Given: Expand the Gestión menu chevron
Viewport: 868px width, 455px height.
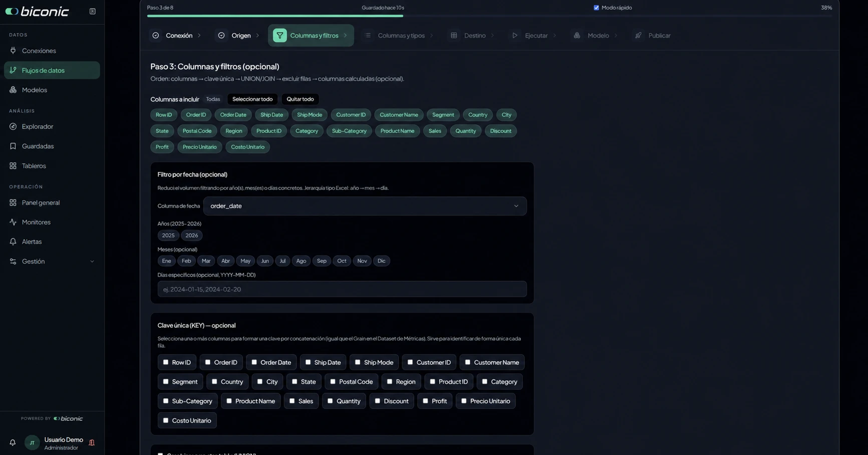Looking at the screenshot, I should click(92, 261).
